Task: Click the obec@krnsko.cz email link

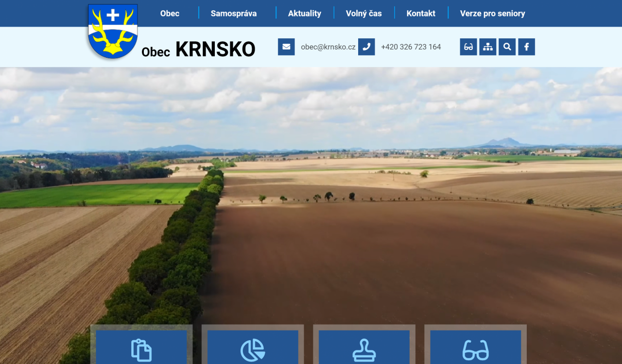Action: [328, 47]
